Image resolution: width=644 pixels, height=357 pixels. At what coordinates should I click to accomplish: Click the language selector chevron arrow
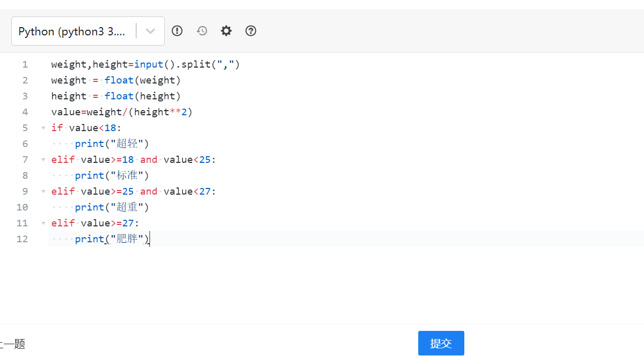(x=151, y=31)
